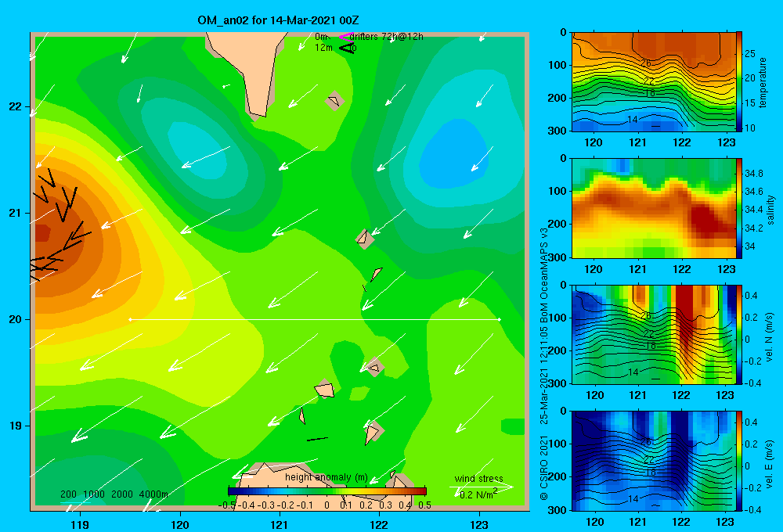Click the '200 1000 2000 4000m' bathymetry legend
This screenshot has height=532, width=783.
point(114,494)
